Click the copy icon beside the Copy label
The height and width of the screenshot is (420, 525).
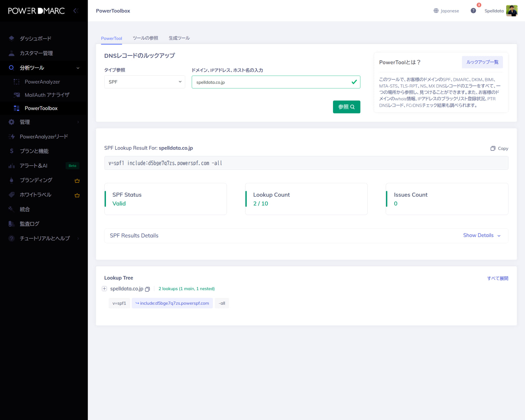(493, 149)
